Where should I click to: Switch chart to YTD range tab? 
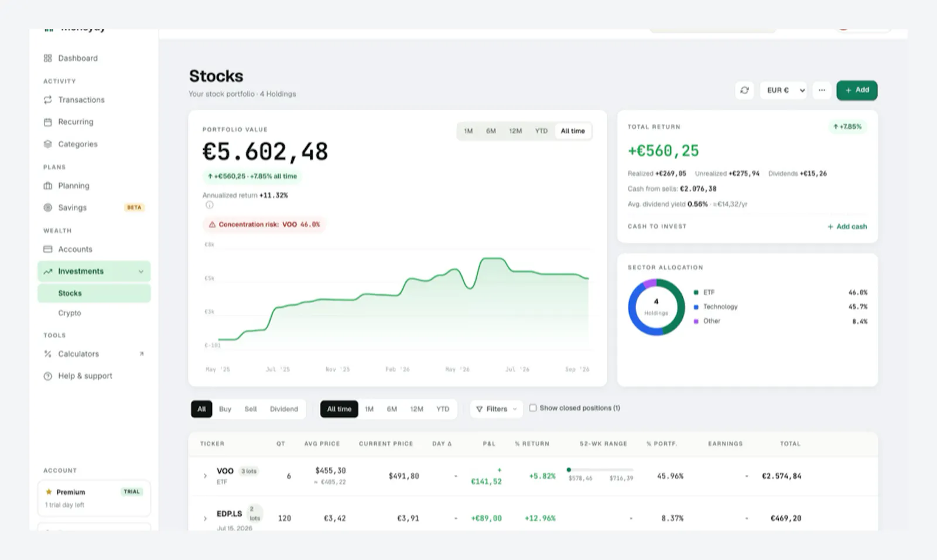click(541, 131)
